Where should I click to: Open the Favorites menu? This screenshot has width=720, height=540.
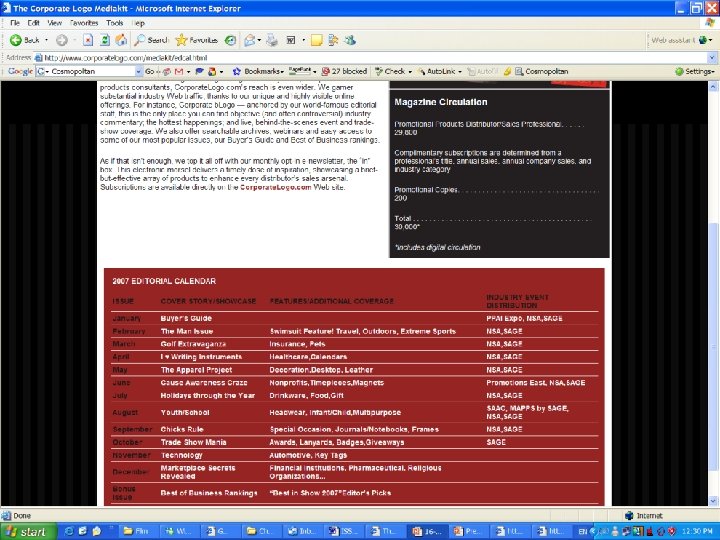coord(84,22)
